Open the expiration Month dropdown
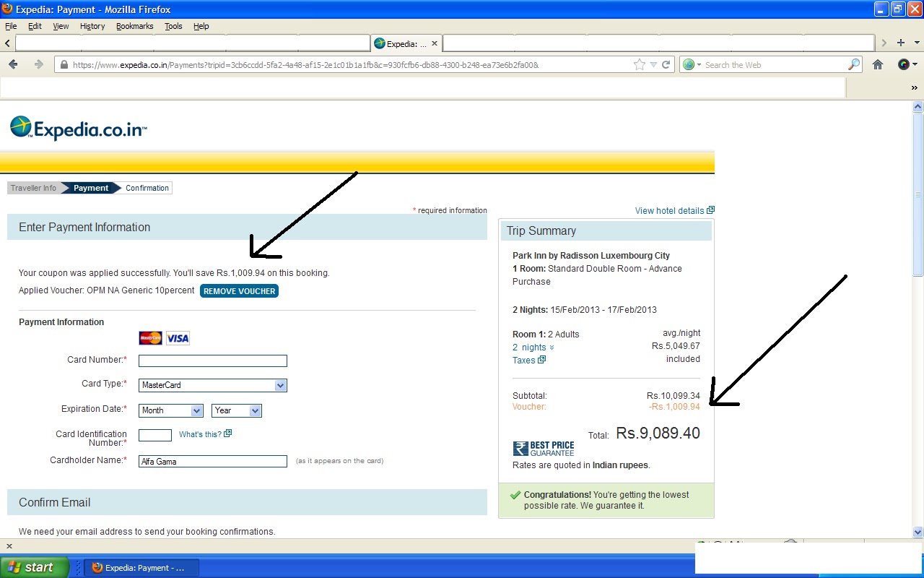The width and height of the screenshot is (924, 578). tap(171, 410)
